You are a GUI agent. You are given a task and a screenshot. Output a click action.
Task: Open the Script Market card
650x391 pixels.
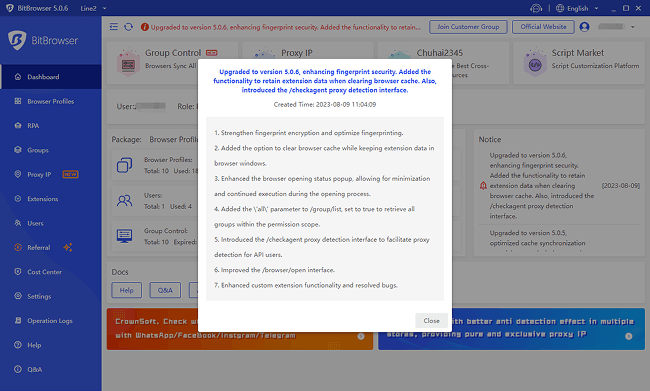(579, 63)
